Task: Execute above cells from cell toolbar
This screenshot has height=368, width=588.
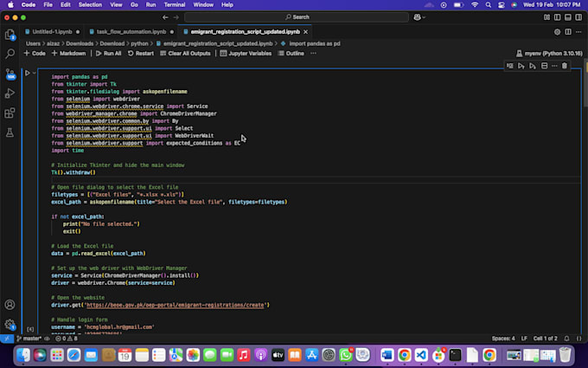Action: coord(521,66)
